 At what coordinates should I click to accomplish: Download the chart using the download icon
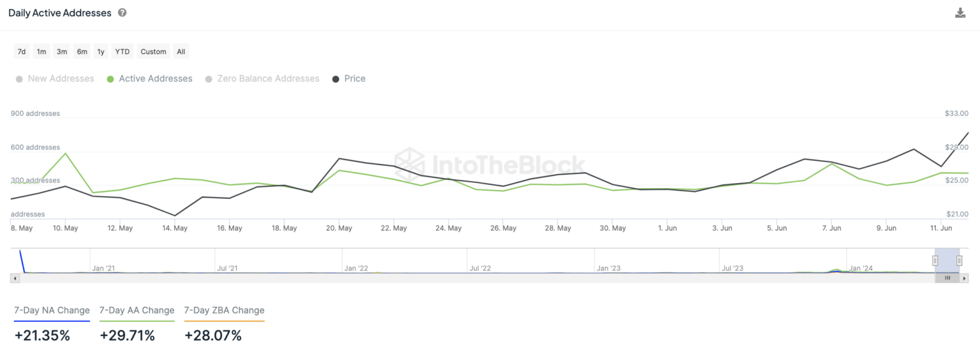960,13
